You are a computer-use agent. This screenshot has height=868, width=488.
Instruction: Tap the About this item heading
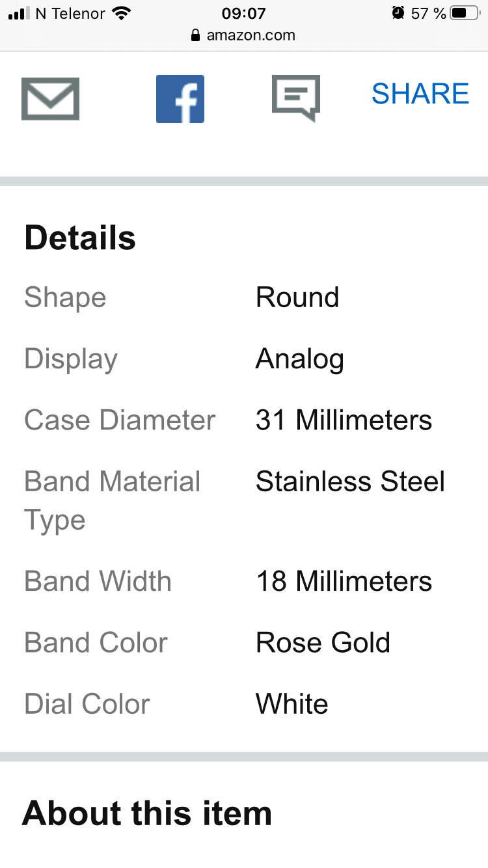[147, 813]
